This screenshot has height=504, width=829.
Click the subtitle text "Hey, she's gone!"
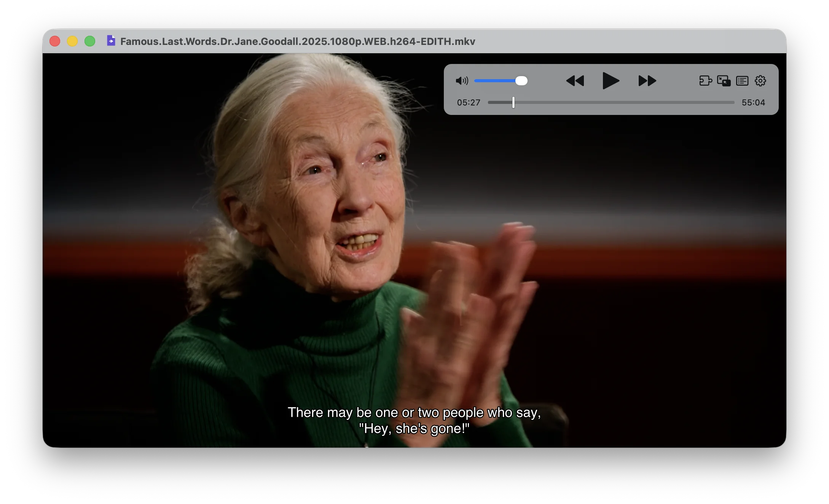tap(414, 429)
